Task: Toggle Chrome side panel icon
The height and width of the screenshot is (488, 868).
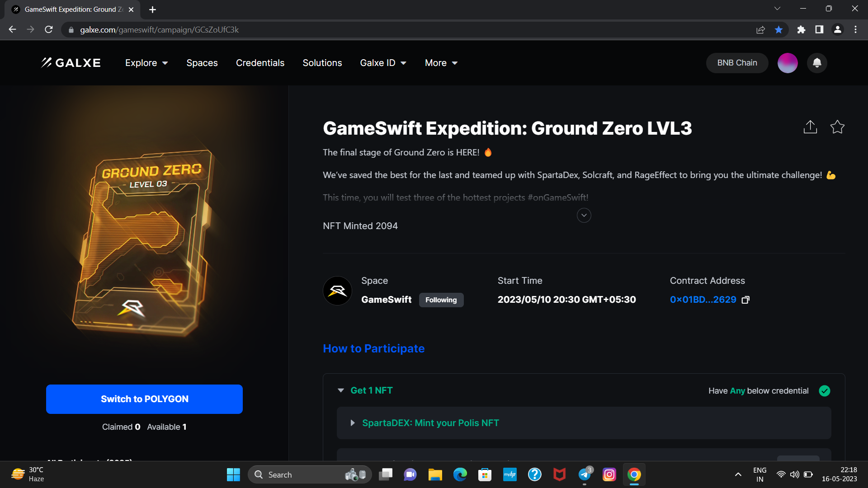Action: (819, 30)
